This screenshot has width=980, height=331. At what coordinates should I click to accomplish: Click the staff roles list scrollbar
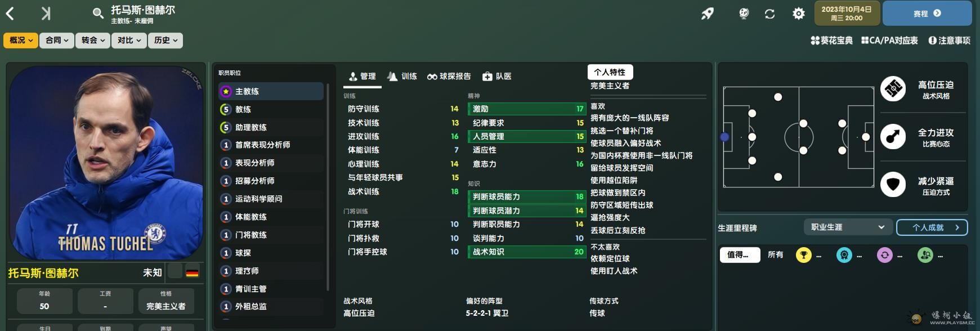point(328,187)
